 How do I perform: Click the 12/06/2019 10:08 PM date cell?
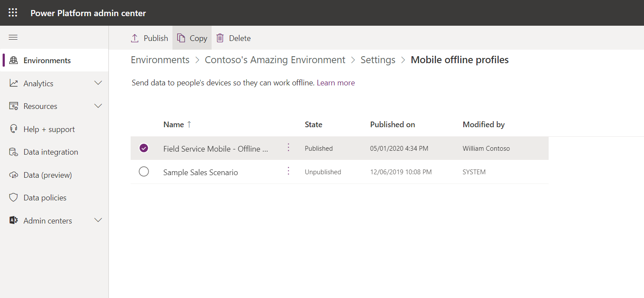click(x=401, y=172)
